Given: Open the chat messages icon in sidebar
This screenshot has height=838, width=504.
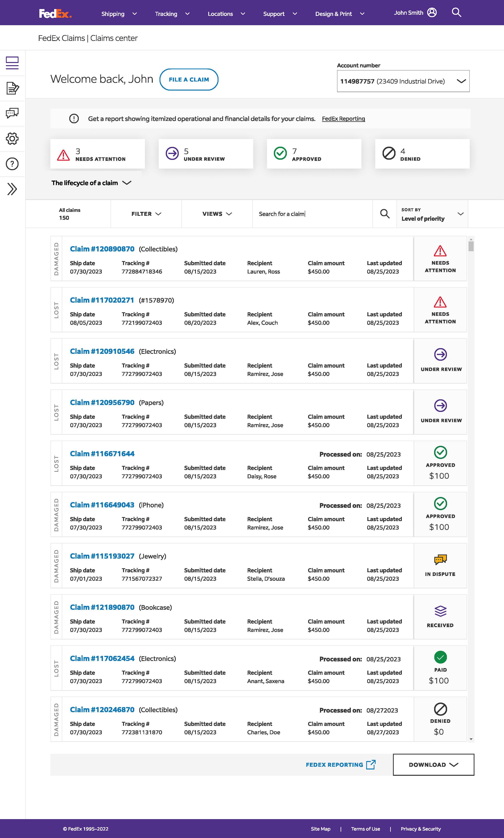Looking at the screenshot, I should (x=12, y=113).
